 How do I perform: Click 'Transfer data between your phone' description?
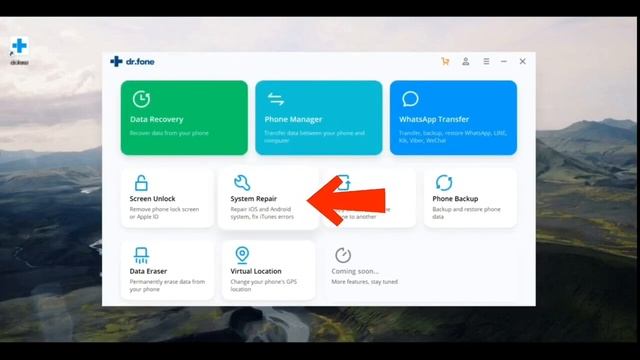pyautogui.click(x=314, y=137)
